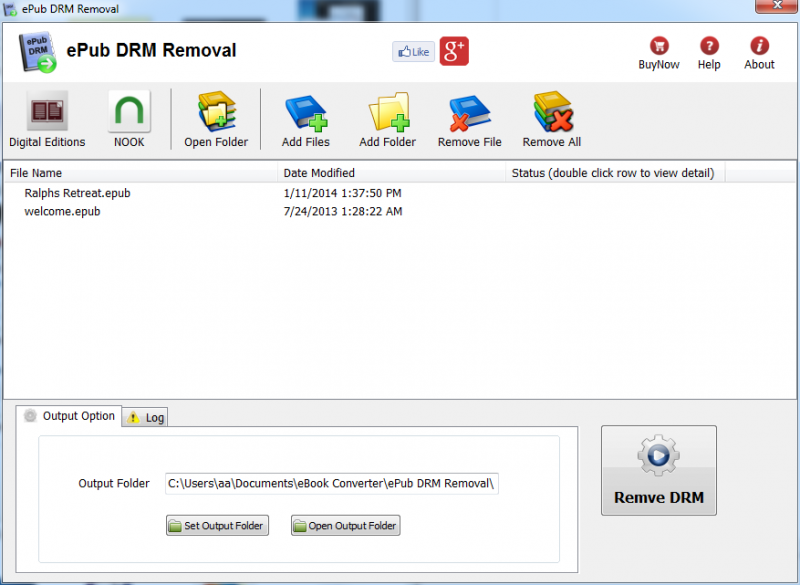Open the BuyNow cart icon

pos(659,47)
